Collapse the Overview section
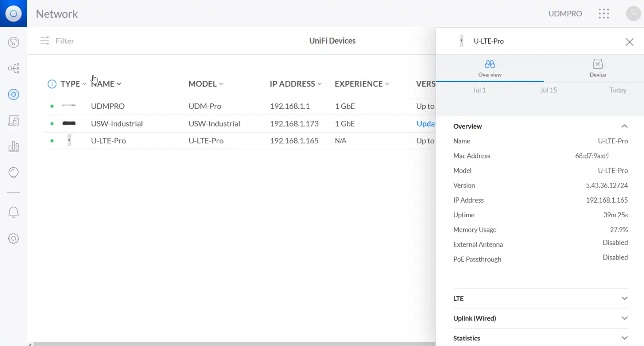 tap(624, 126)
